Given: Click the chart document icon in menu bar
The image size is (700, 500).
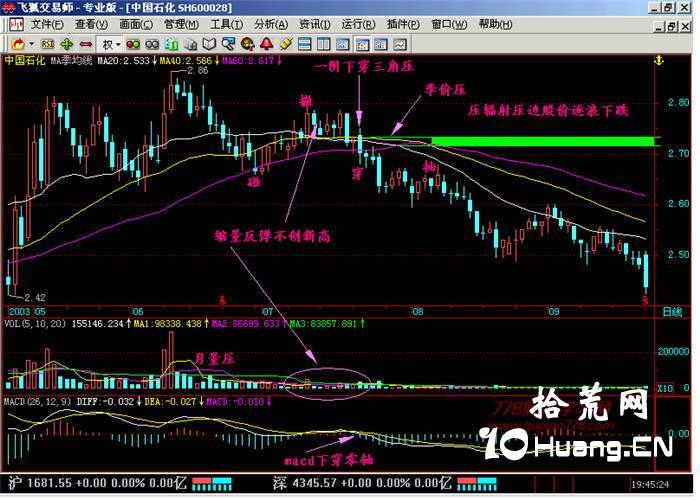Looking at the screenshot, I should pyautogui.click(x=17, y=25).
